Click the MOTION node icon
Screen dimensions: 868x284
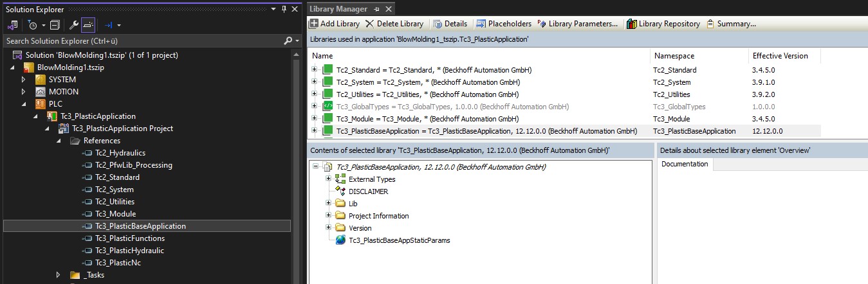click(x=41, y=92)
